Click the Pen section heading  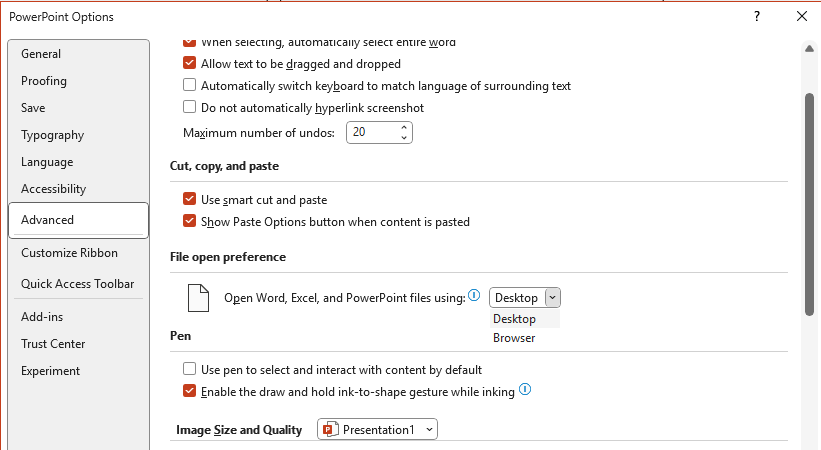click(180, 336)
